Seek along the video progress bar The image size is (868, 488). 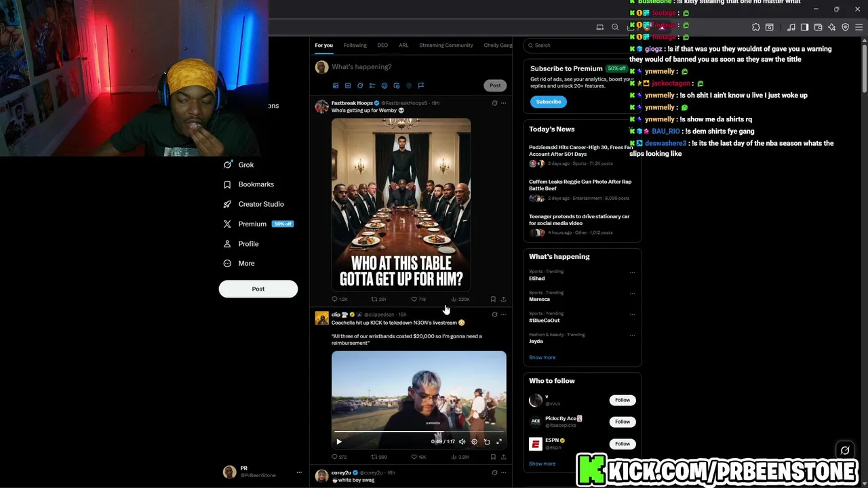419,432
